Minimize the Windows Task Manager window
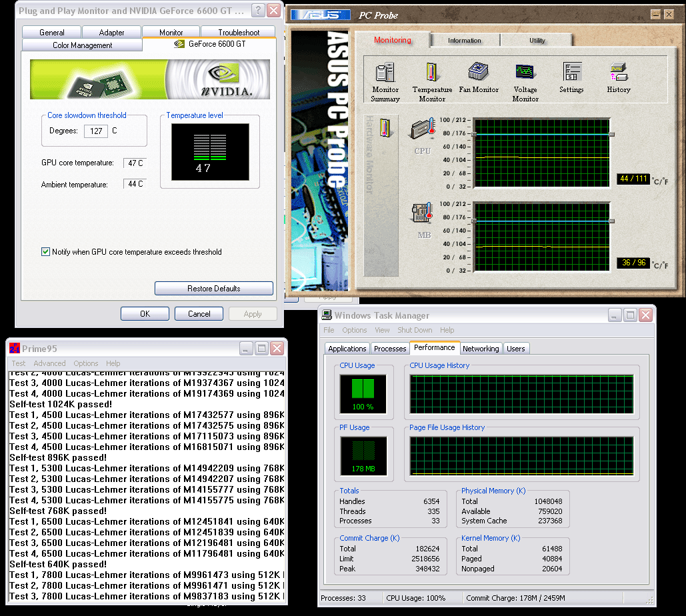Viewport: 686px width, 616px height. 615,315
